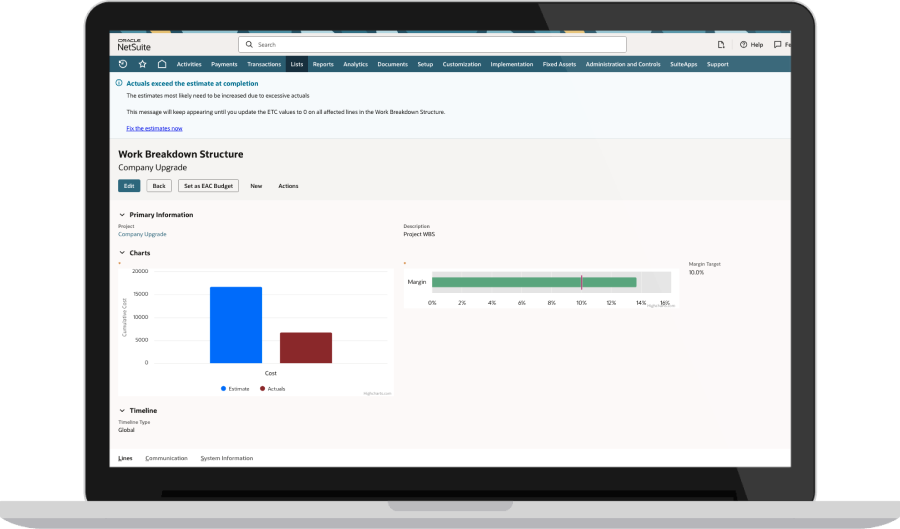The width and height of the screenshot is (900, 529).
Task: Click the Shortcuts star icon
Action: [142, 64]
